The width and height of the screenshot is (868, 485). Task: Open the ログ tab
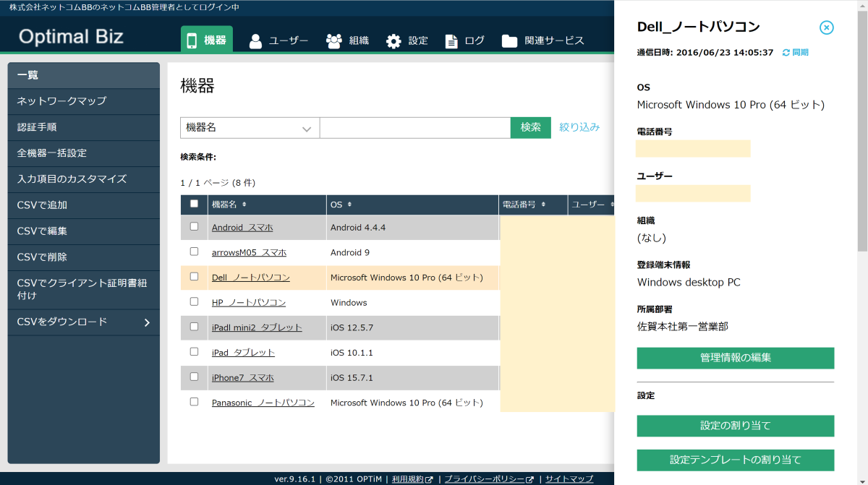pos(464,40)
